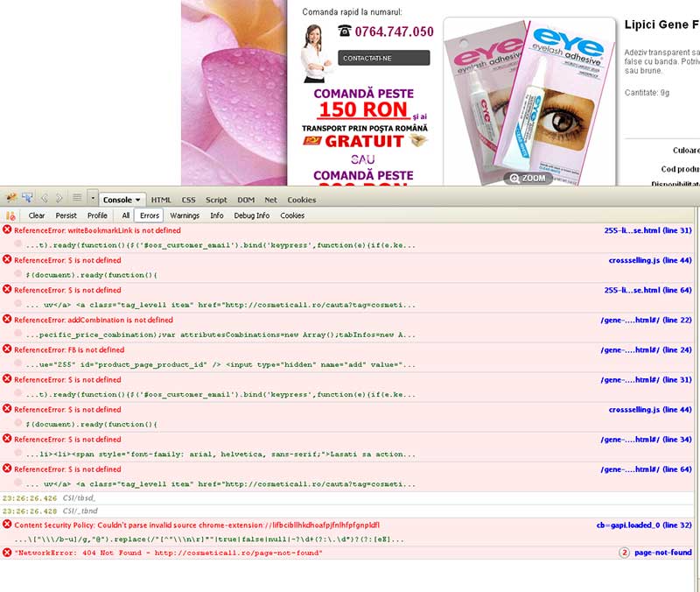Open /gene-....html#/ (line 64) source link

[x=646, y=469]
